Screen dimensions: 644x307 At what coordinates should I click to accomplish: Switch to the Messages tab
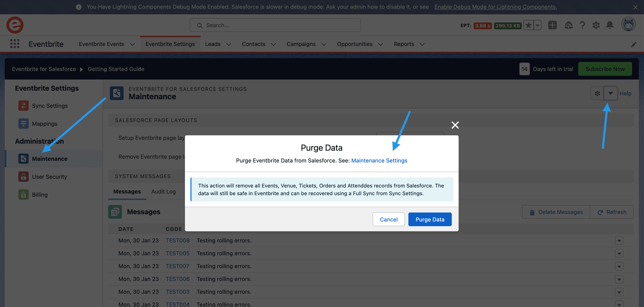click(127, 192)
